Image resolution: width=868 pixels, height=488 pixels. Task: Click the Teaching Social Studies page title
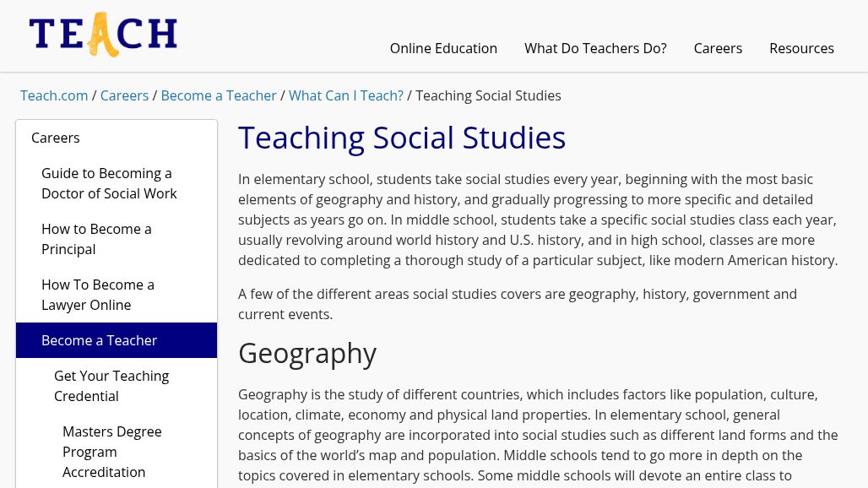point(402,137)
